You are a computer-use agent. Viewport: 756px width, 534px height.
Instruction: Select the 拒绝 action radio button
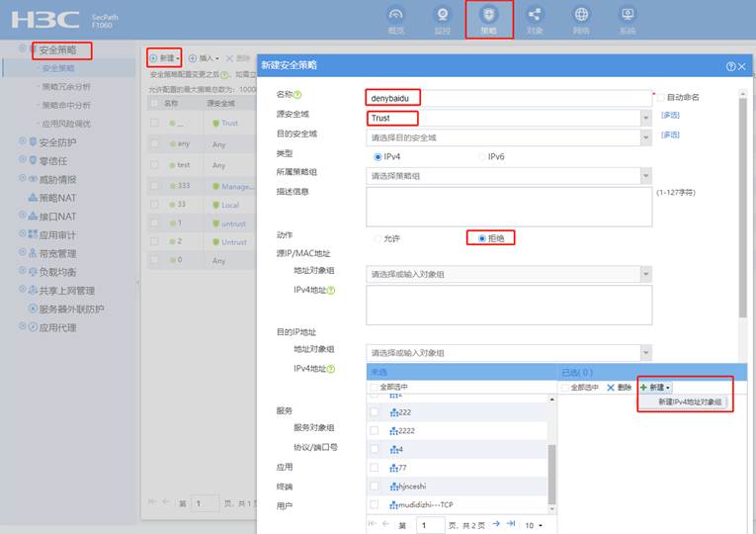[x=481, y=238]
